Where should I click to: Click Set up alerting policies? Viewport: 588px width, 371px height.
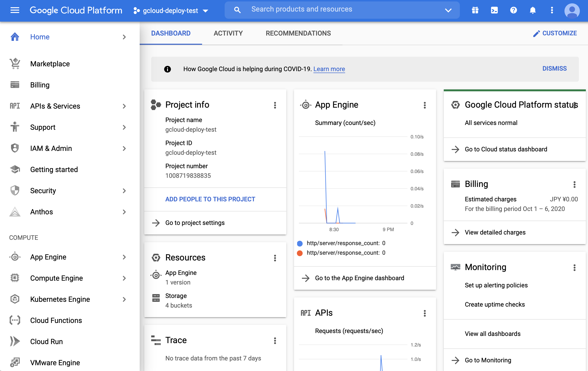click(496, 285)
